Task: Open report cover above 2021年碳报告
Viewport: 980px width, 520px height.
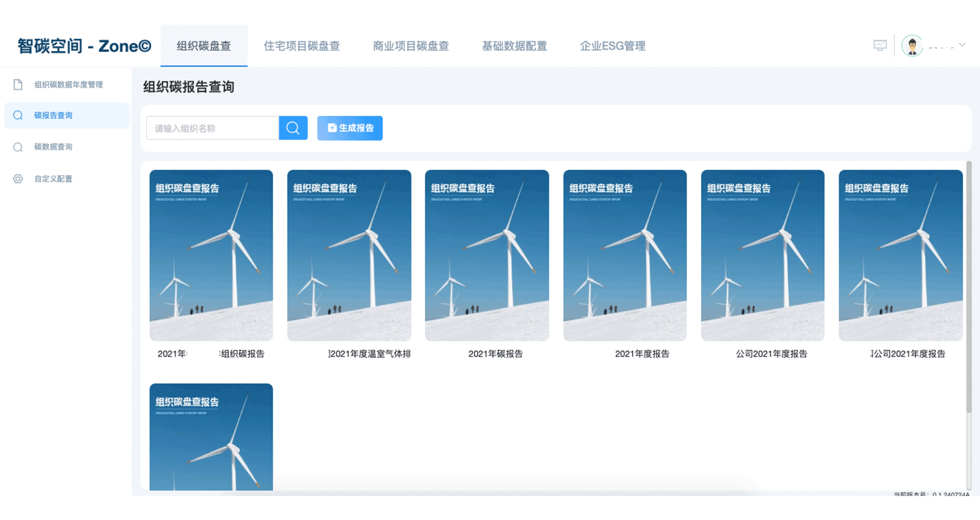Action: 487,255
